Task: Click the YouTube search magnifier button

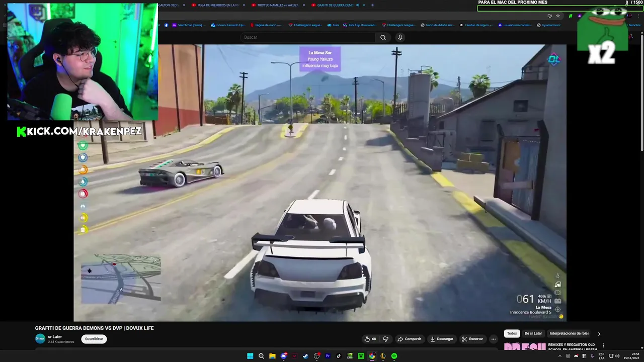Action: click(x=383, y=37)
